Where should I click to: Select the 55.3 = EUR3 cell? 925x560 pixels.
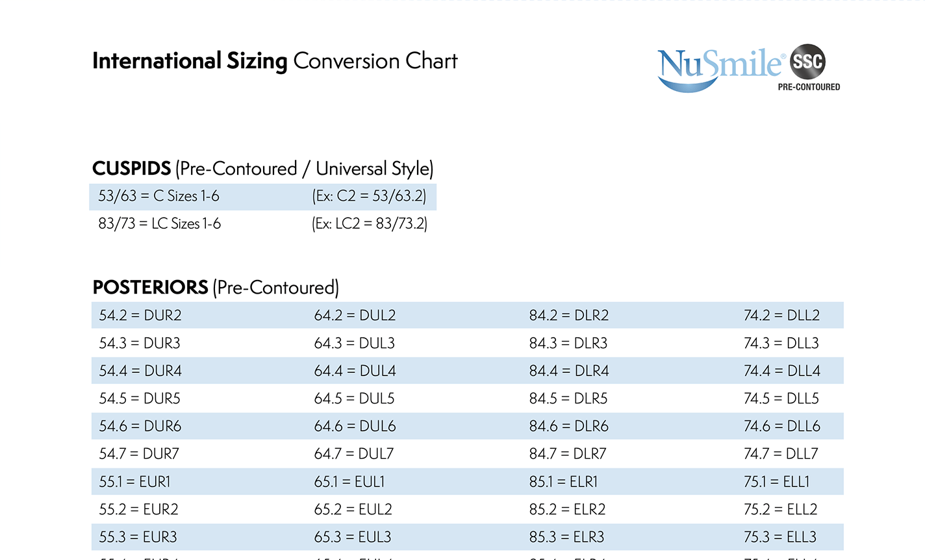tap(138, 537)
